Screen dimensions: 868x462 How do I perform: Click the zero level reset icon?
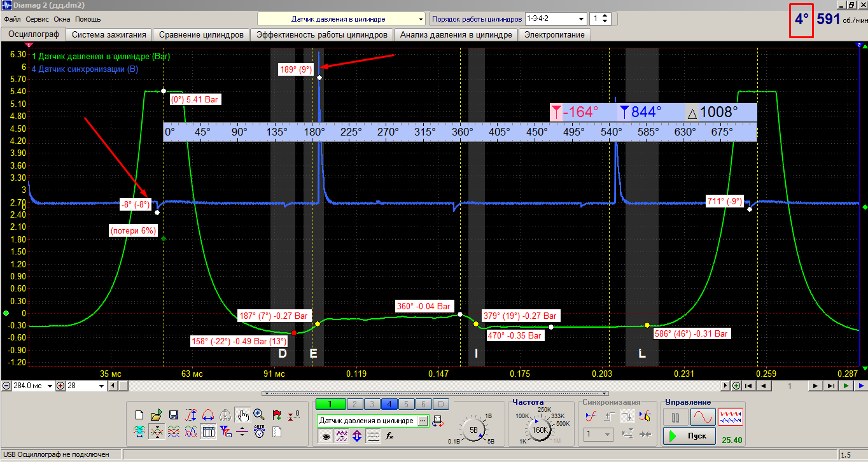pyautogui.click(x=293, y=416)
